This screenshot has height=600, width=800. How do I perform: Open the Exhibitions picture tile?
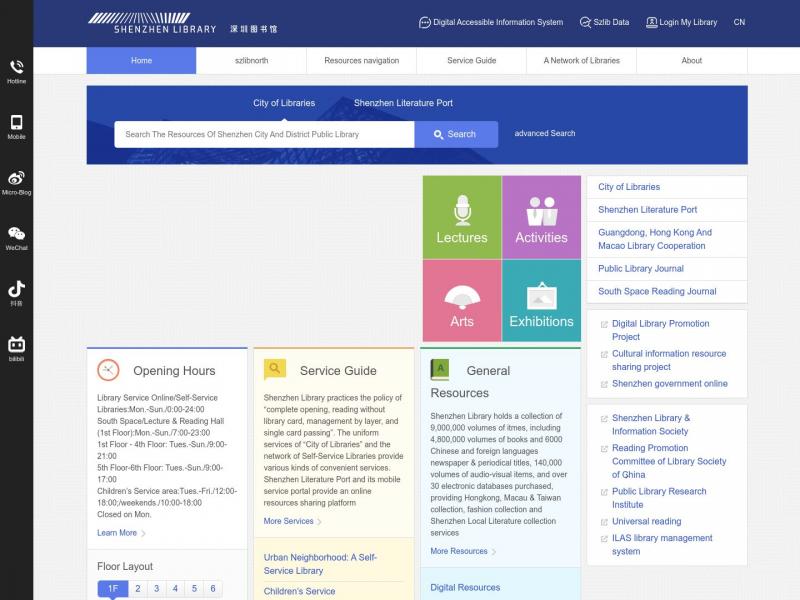[541, 301]
